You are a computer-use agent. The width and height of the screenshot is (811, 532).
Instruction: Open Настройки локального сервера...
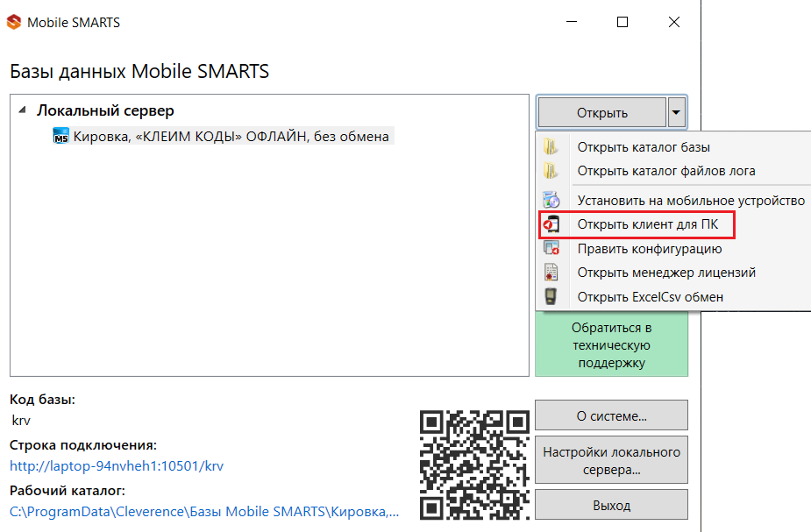611,461
